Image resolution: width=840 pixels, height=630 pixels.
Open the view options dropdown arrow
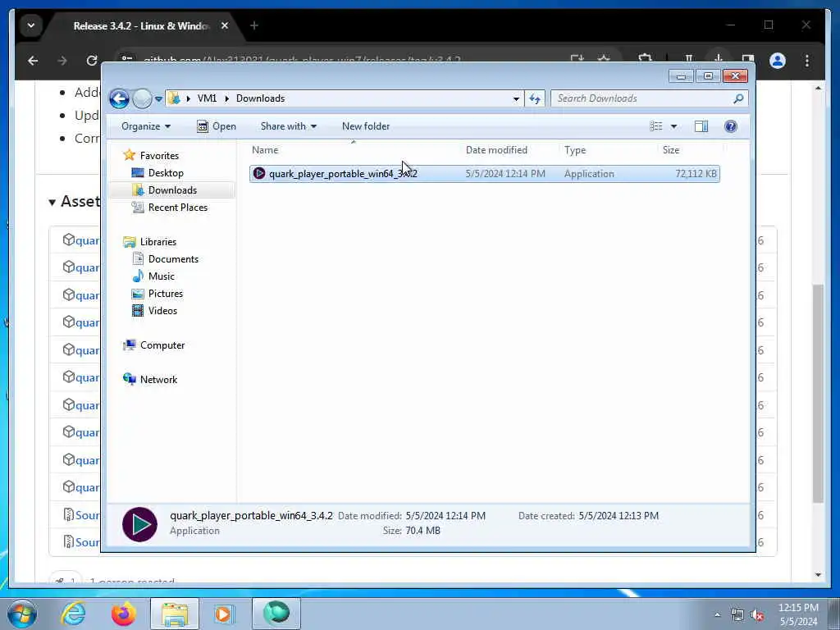click(x=674, y=126)
